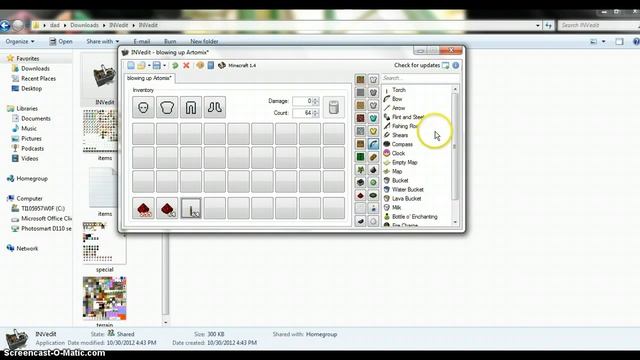Click the Save floppy disk icon in INVedit

click(x=157, y=65)
